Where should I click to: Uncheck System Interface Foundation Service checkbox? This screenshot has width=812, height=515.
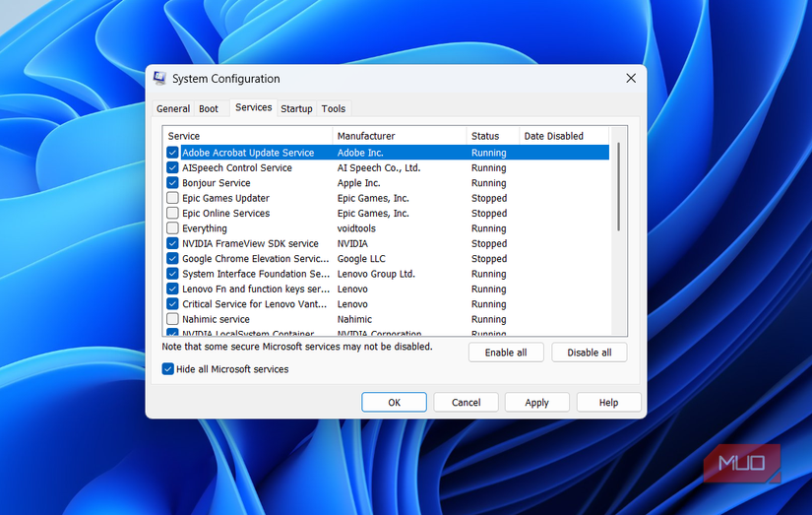(172, 274)
